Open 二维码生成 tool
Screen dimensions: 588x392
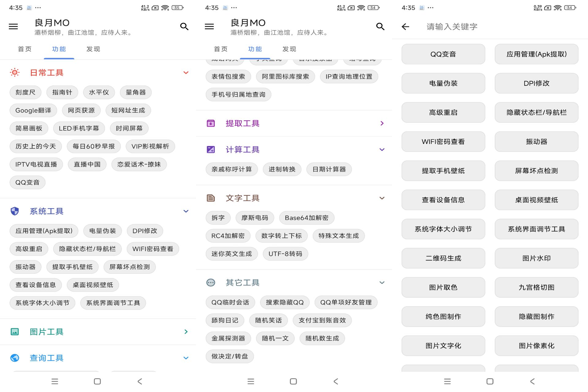(443, 258)
